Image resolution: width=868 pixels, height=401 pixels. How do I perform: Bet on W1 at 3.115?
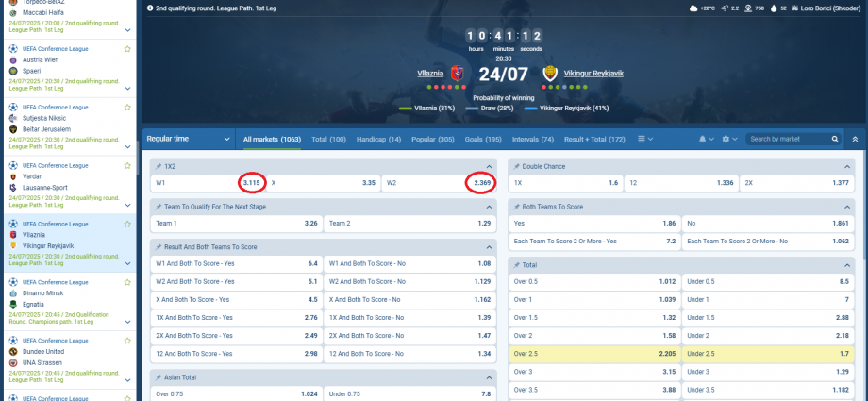pos(209,183)
